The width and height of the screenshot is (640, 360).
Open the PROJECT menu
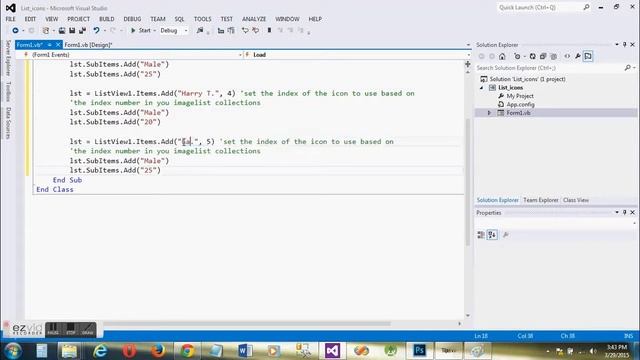click(x=78, y=19)
